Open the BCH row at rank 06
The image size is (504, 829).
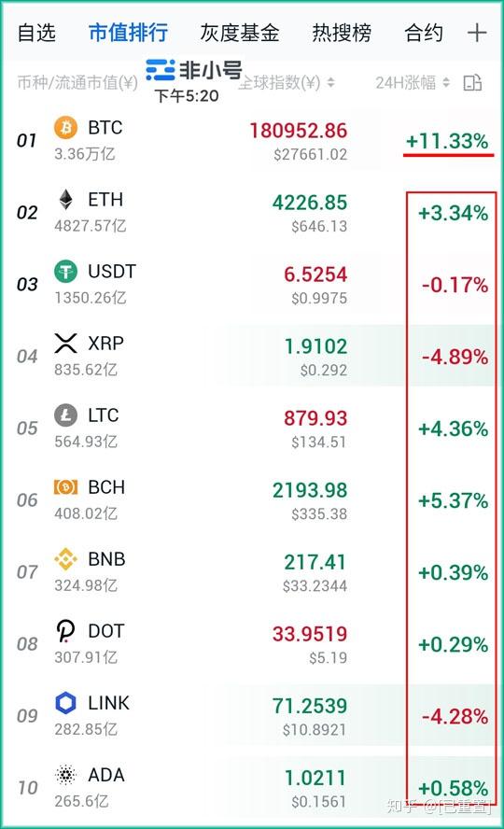252,500
